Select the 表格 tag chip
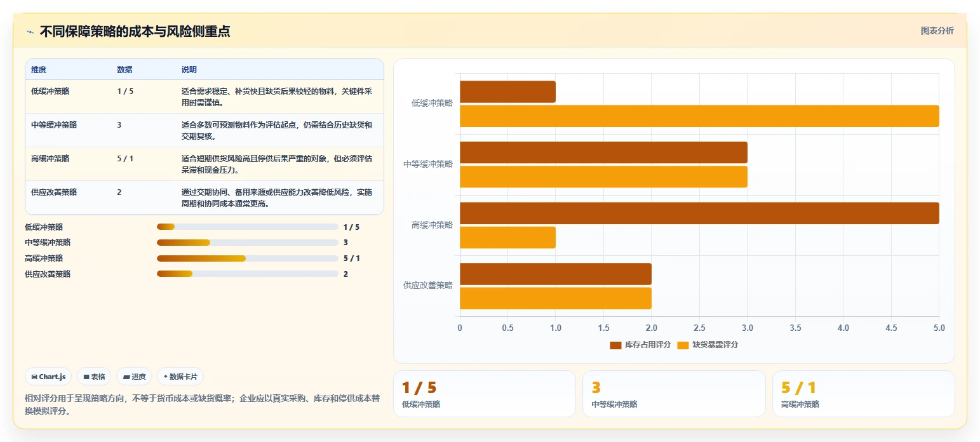980x442 pixels. [x=94, y=377]
